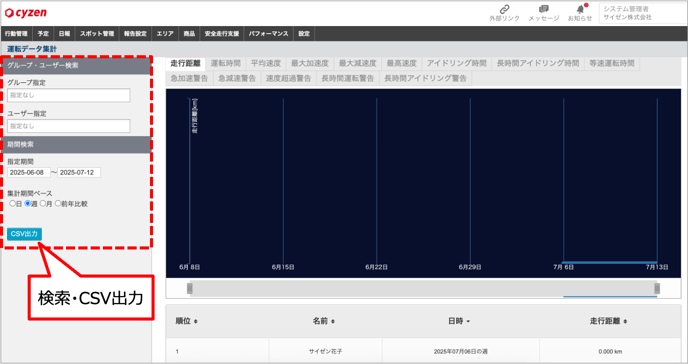Open the システム管理者 account box
The image size is (688, 364).
(x=642, y=13)
